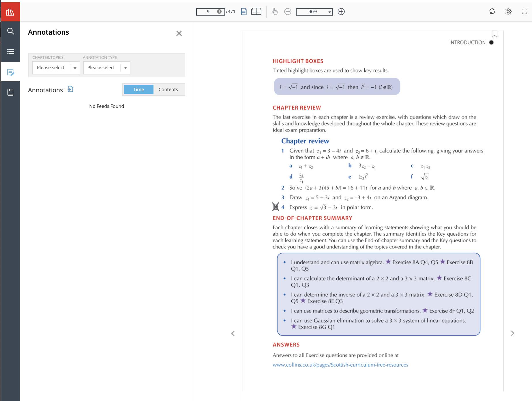Viewport: 532px width, 401px height.
Task: Open the collins.co.uk free resources link
Action: tap(340, 365)
